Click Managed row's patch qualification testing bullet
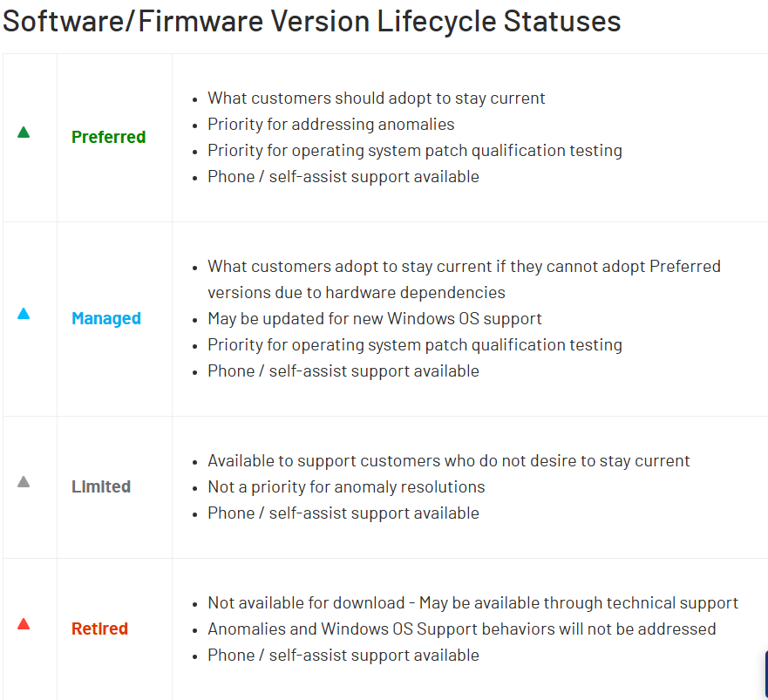Viewport: 768px width, 700px height. pos(414,344)
